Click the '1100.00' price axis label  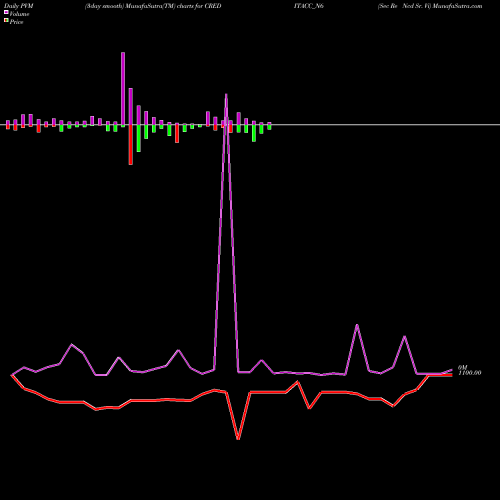[x=470, y=373]
